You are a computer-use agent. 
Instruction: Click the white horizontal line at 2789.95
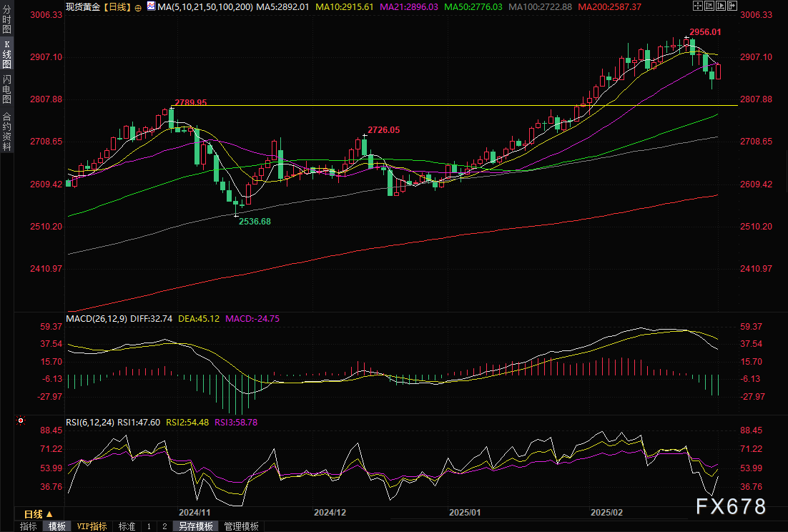(x=429, y=105)
